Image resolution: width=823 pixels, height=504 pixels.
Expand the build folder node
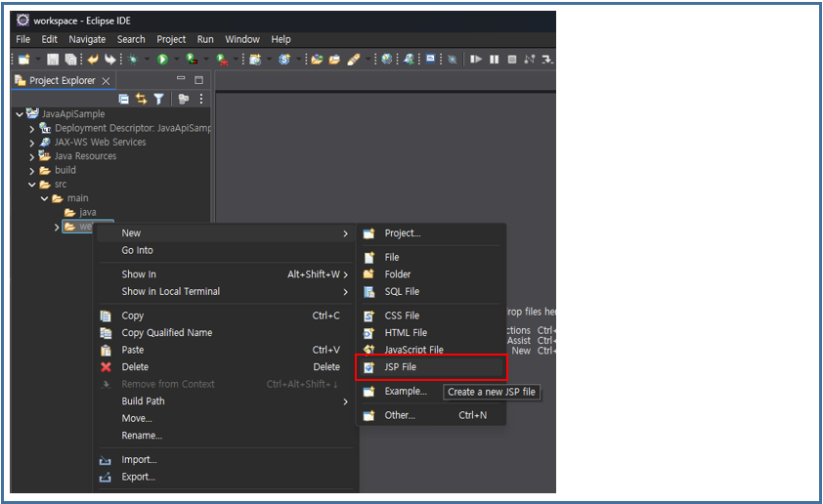32,171
